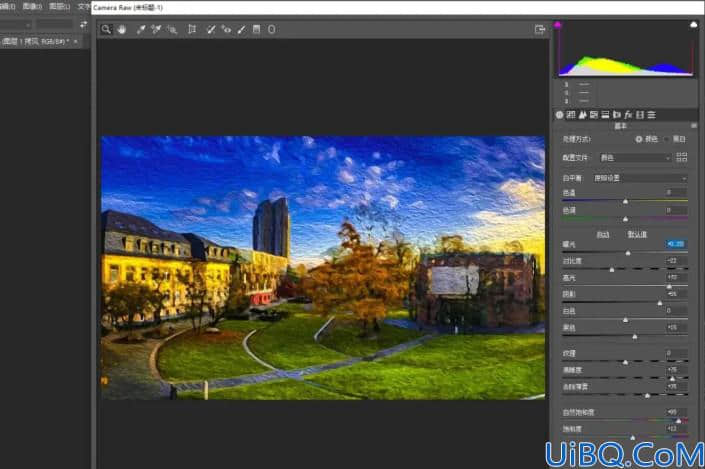Click the Contrast (对比度) slider handle
Image resolution: width=705 pixels, height=469 pixels.
coord(611,270)
